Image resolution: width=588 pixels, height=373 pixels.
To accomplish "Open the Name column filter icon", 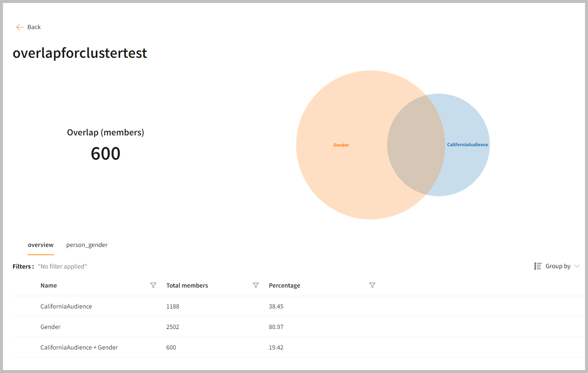I will tap(153, 285).
